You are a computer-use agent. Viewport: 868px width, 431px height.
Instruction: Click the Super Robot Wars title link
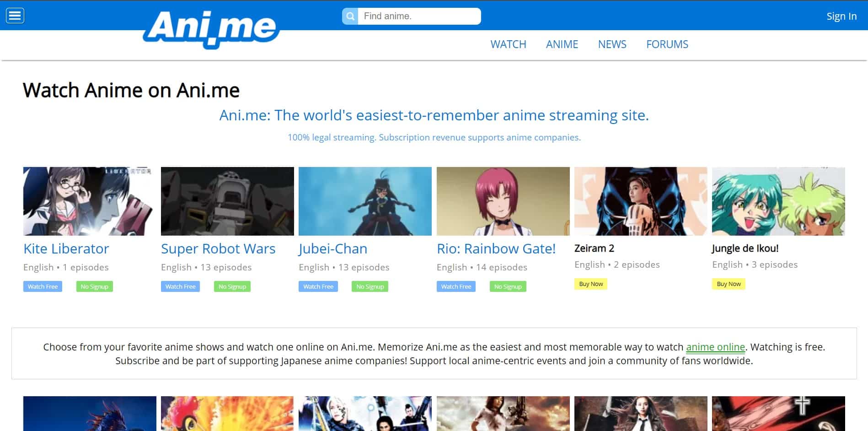[x=218, y=248]
